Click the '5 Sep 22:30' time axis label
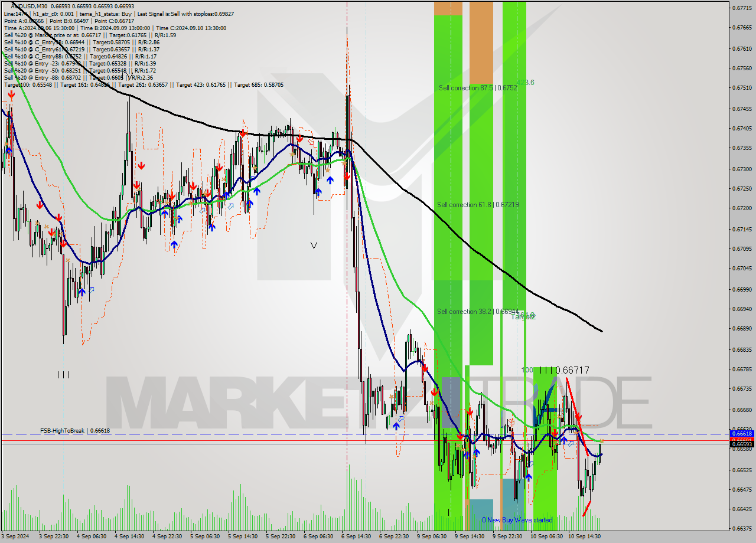The height and width of the screenshot is (543, 756). 281,537
